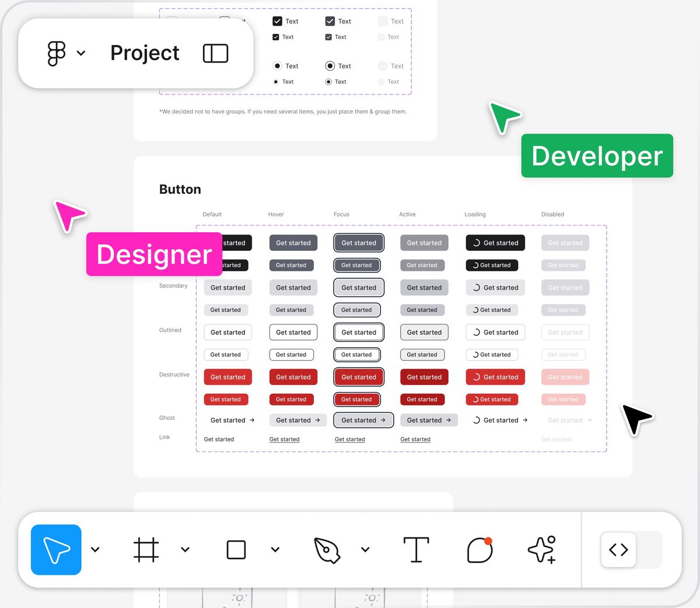Click the large Destructive Disabled Get started button
700x608 pixels.
pos(565,377)
